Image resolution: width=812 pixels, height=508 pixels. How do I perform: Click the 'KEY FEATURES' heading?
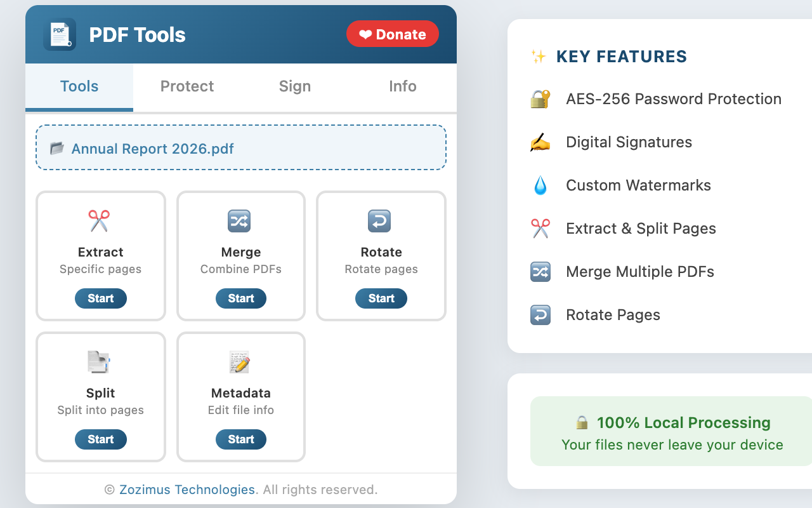pos(622,57)
